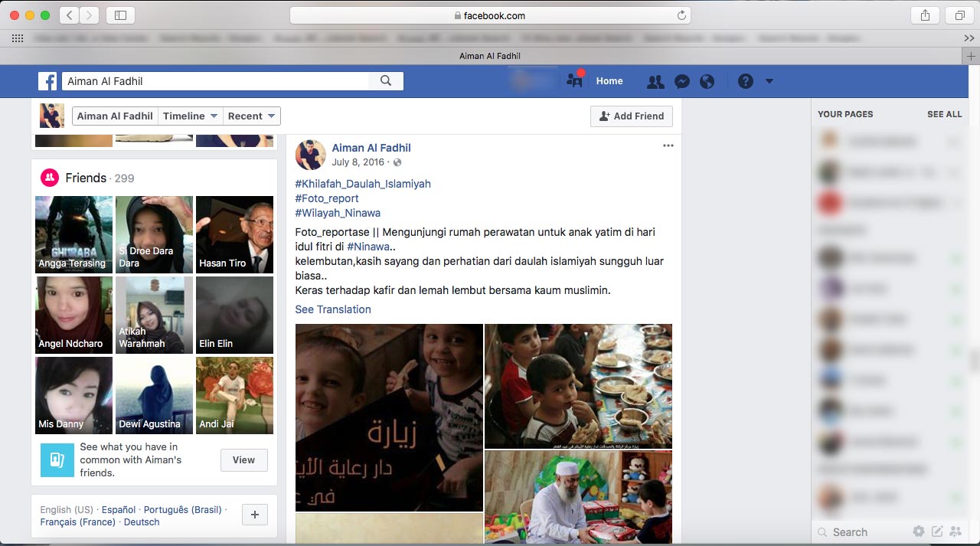Image resolution: width=980 pixels, height=546 pixels.
Task: Open the #Wilayah_Ninawa hashtag link
Action: (338, 213)
